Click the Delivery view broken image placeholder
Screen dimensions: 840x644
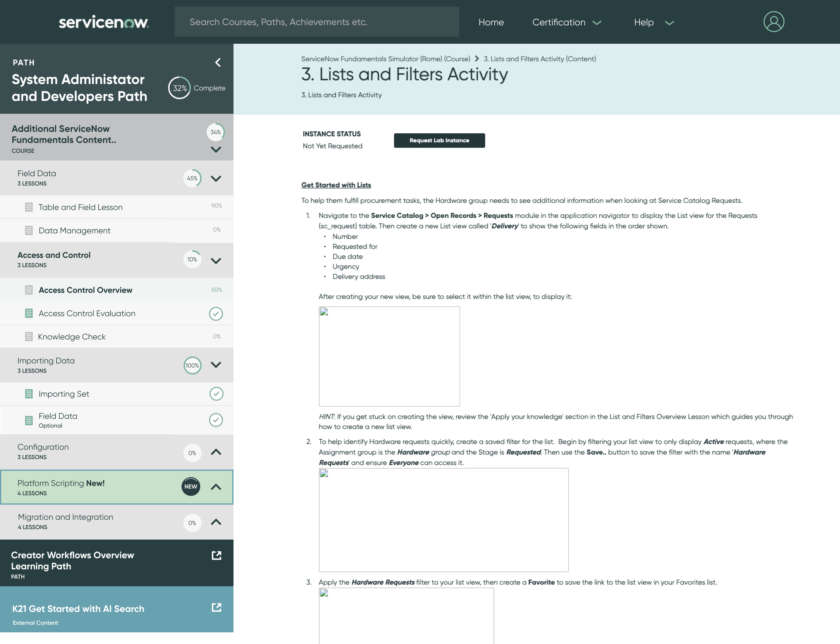tap(389, 356)
